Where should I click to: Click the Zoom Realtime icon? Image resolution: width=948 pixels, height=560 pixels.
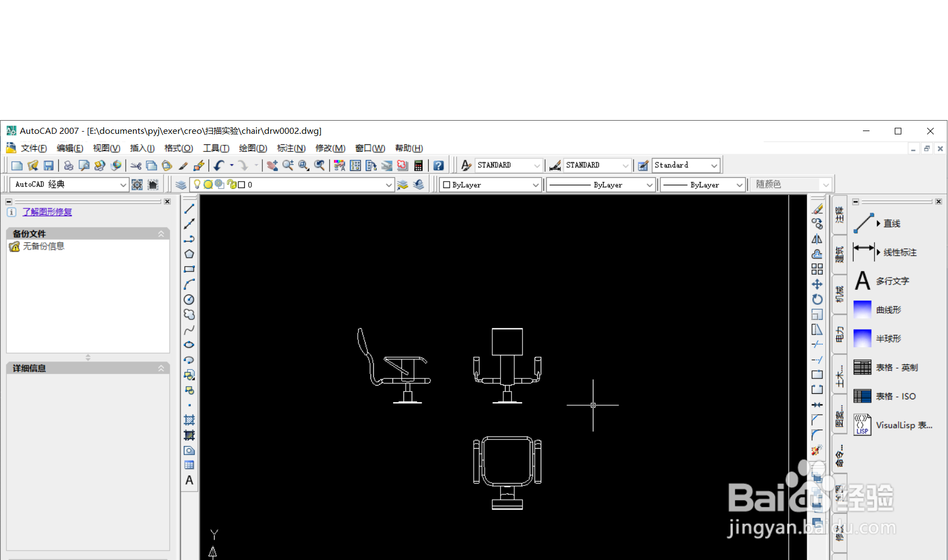288,165
